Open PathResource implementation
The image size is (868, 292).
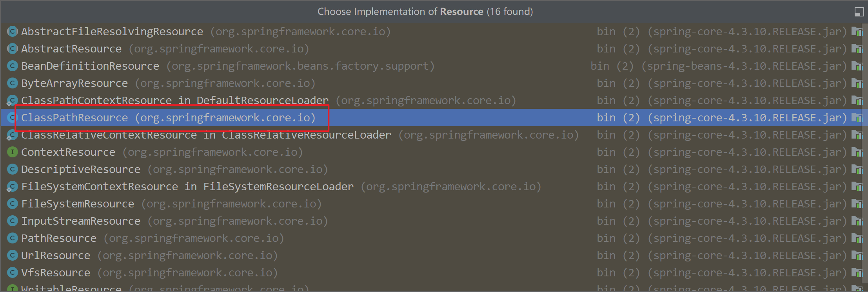[x=59, y=238]
